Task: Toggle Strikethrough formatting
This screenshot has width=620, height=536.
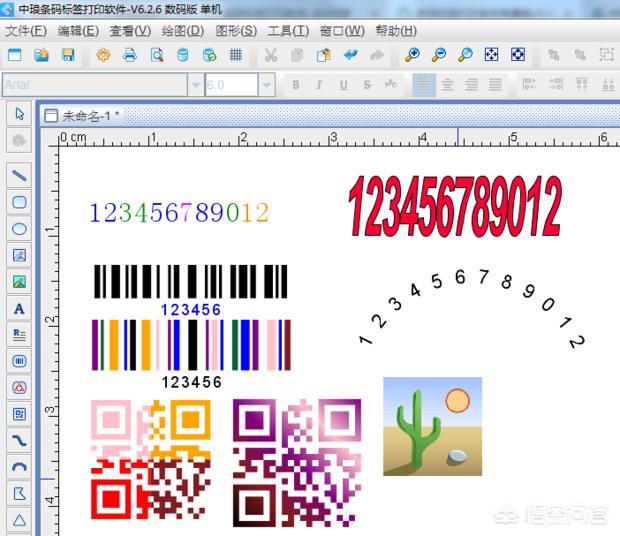Action: point(367,85)
